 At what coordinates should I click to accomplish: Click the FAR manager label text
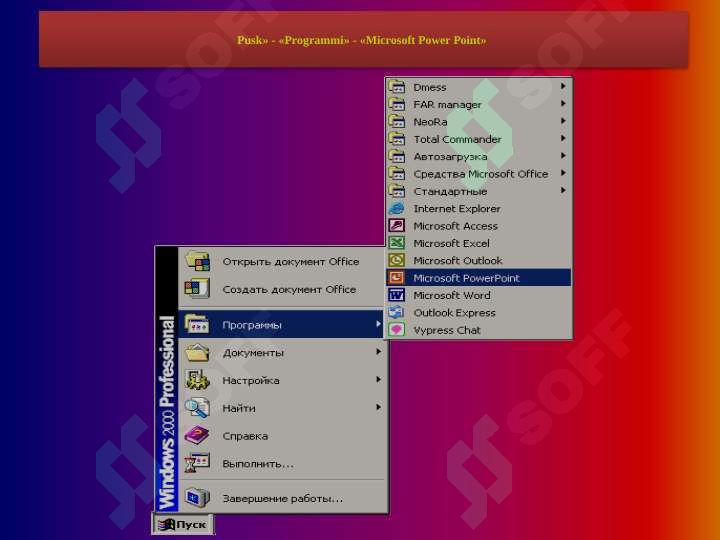coord(447,105)
